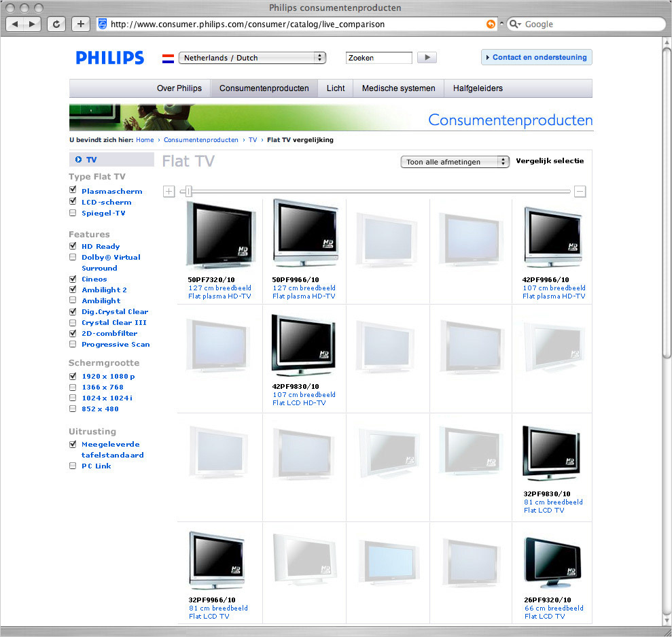Enable the 852 x 480 checkbox

(73, 409)
